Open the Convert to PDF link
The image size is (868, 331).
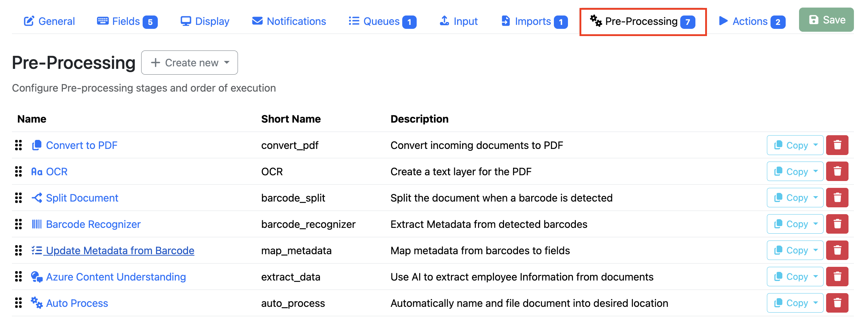[82, 145]
